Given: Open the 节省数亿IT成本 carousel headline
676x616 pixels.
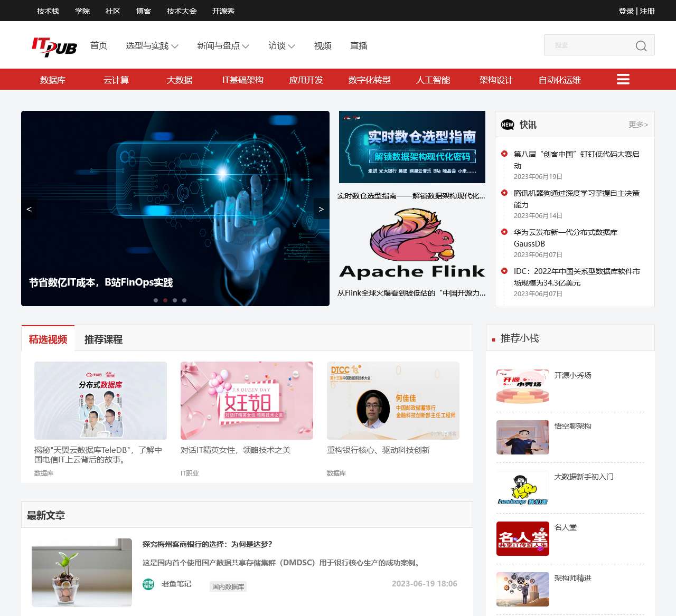Looking at the screenshot, I should tap(101, 282).
